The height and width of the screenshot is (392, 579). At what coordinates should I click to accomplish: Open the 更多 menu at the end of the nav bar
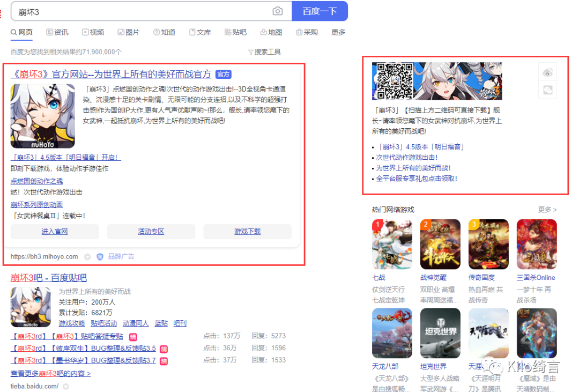coord(338,32)
